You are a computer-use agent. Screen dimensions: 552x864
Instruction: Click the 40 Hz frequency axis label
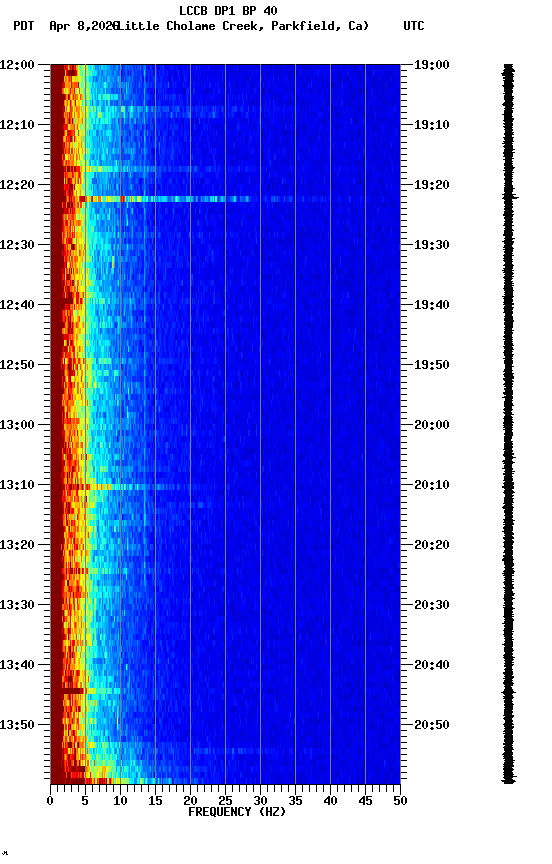coord(331,801)
